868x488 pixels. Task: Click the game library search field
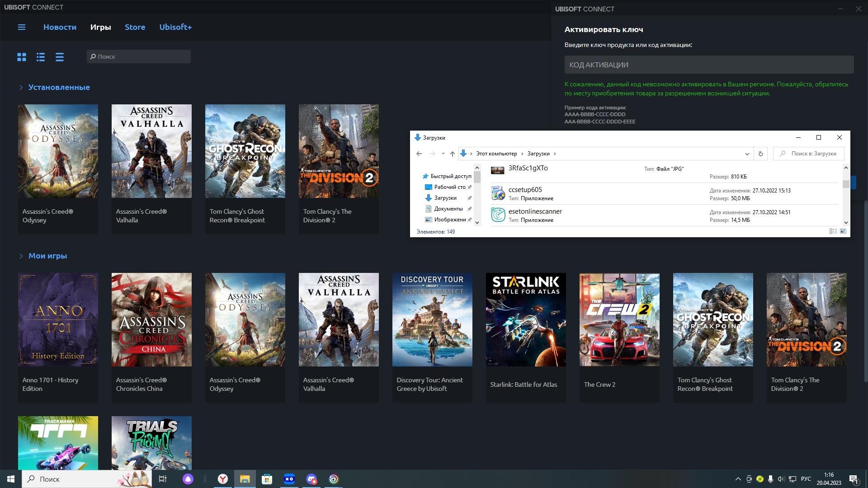[x=139, y=56]
